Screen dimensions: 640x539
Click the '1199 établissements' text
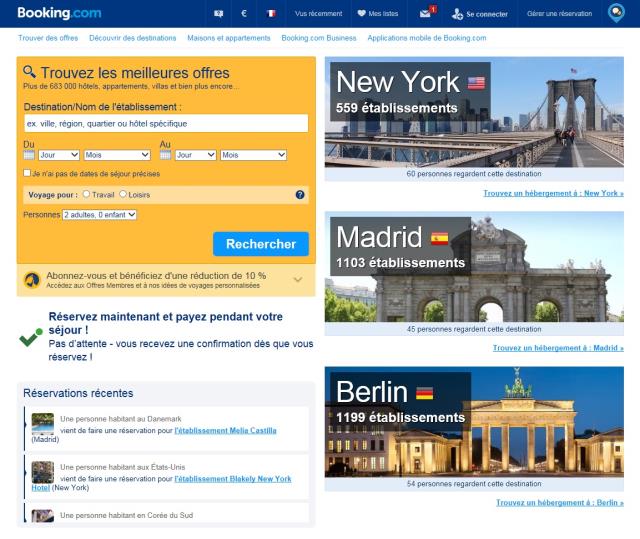[x=400, y=417]
